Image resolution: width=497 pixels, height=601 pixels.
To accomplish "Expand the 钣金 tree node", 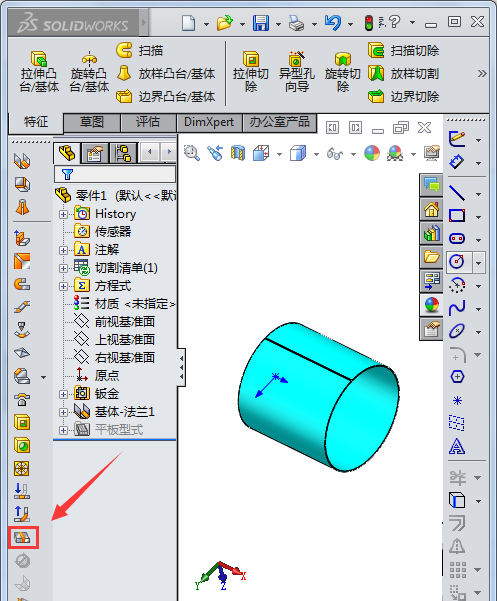I will click(x=64, y=394).
